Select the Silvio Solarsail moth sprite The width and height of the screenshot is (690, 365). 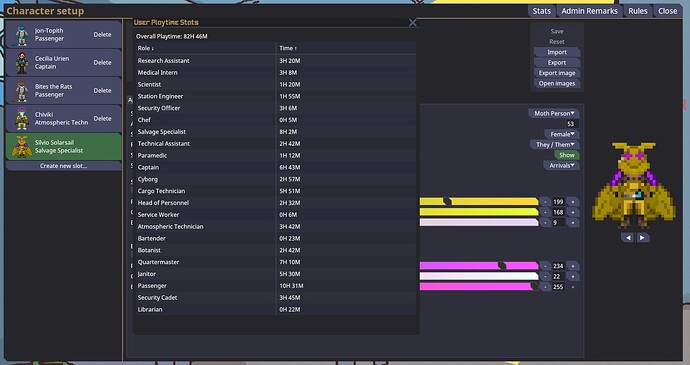click(x=22, y=147)
